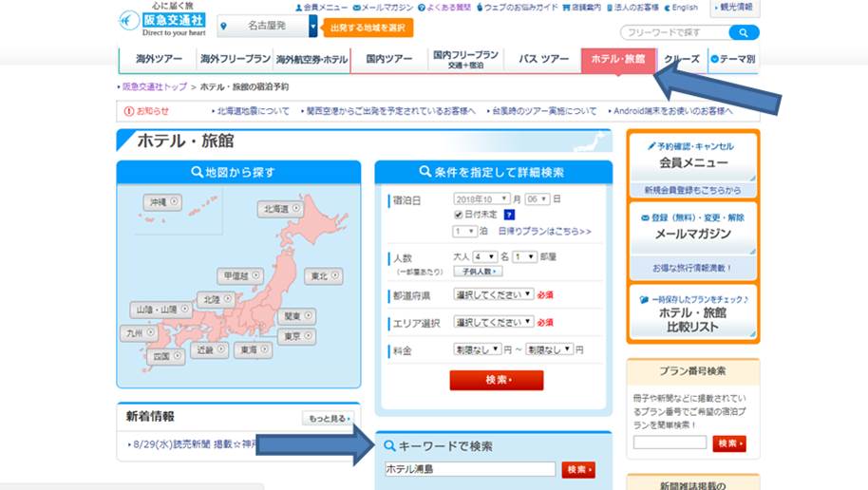Toggle the 日付未定 checkbox
This screenshot has height=490, width=868.
459,215
